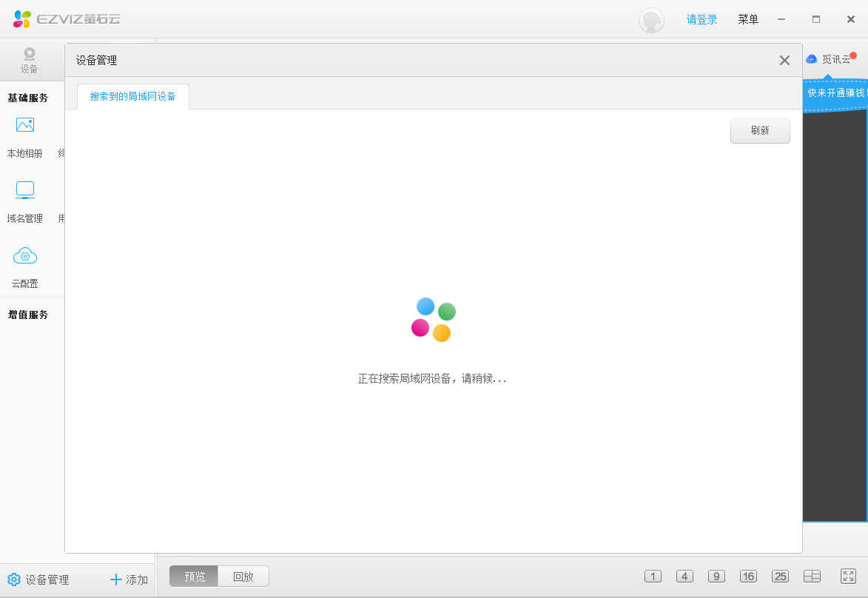This screenshot has width=868, height=598.
Task: Switch to 9-screen display layout
Action: [x=716, y=576]
